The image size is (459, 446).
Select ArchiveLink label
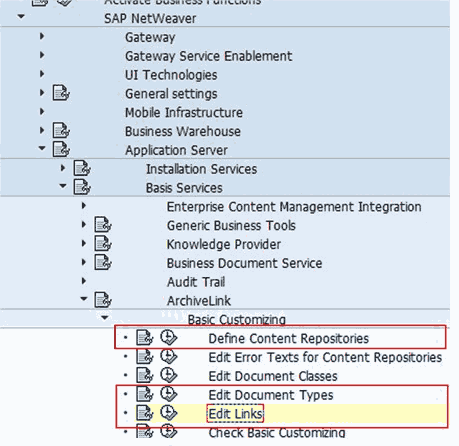[199, 301]
